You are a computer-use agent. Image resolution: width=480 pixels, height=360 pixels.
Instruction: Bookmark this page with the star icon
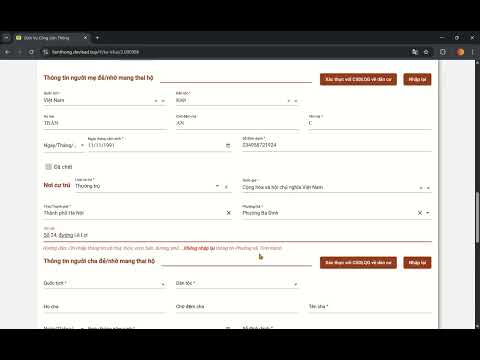[426, 52]
